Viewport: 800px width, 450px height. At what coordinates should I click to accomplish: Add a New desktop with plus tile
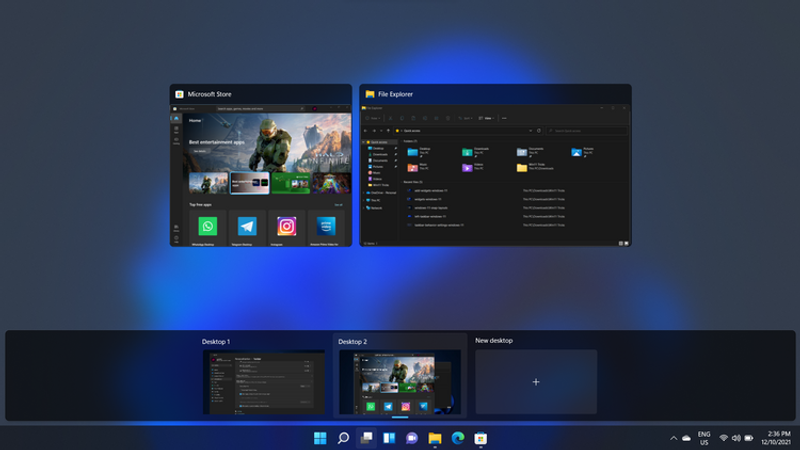[536, 382]
